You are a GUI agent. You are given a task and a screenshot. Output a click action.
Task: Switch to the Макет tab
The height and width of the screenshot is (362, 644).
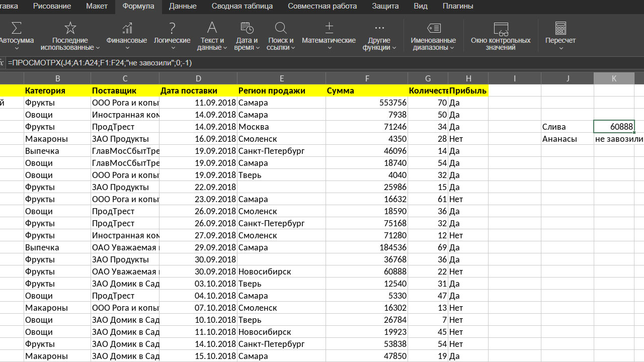click(x=97, y=7)
